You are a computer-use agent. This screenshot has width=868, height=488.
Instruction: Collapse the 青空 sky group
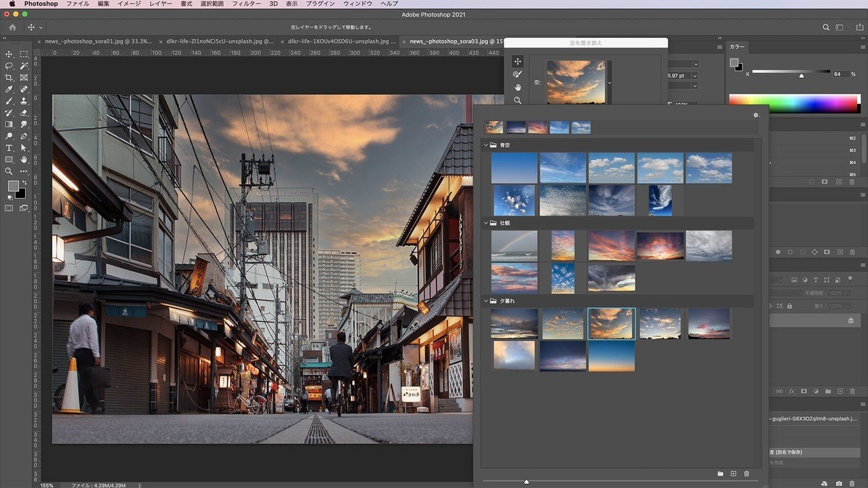coord(486,145)
